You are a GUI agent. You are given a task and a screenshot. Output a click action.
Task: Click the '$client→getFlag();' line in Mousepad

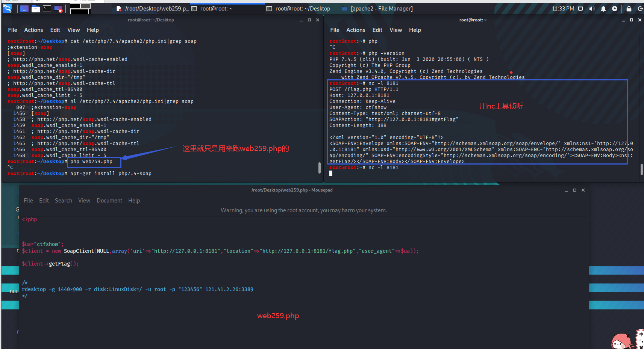coord(50,264)
